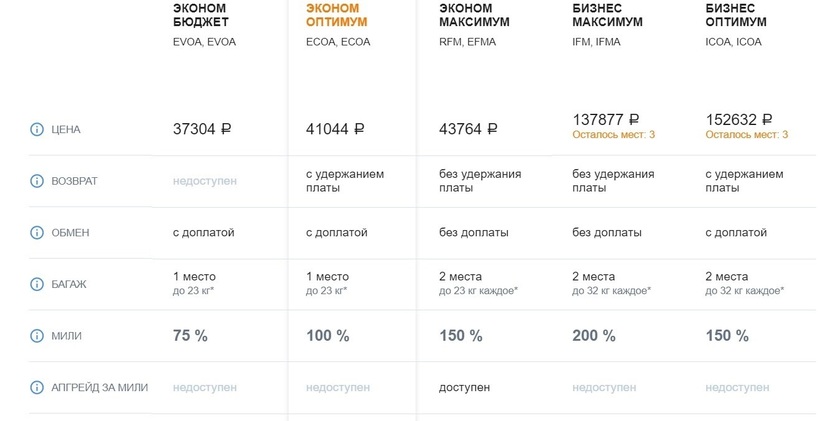
Task: Select the 152632 ₽ fare price
Action: pos(738,118)
